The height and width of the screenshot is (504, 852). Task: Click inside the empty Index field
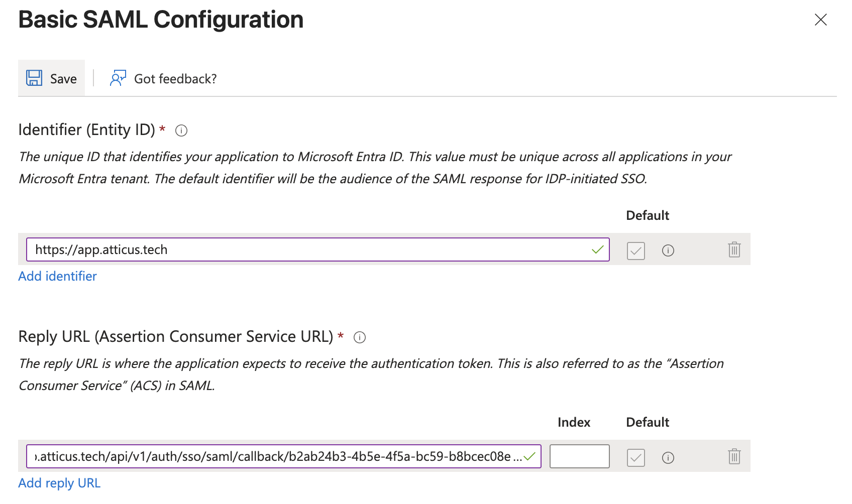(x=579, y=456)
